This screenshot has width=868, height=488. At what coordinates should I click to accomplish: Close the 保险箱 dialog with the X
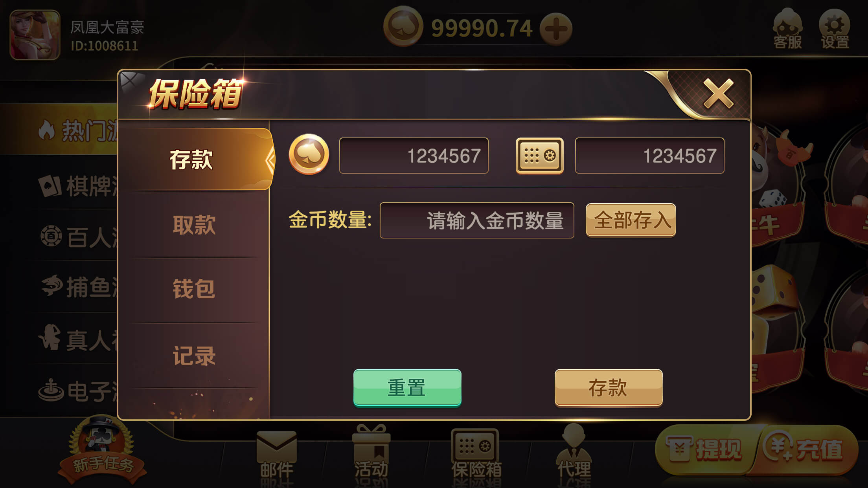click(x=719, y=94)
